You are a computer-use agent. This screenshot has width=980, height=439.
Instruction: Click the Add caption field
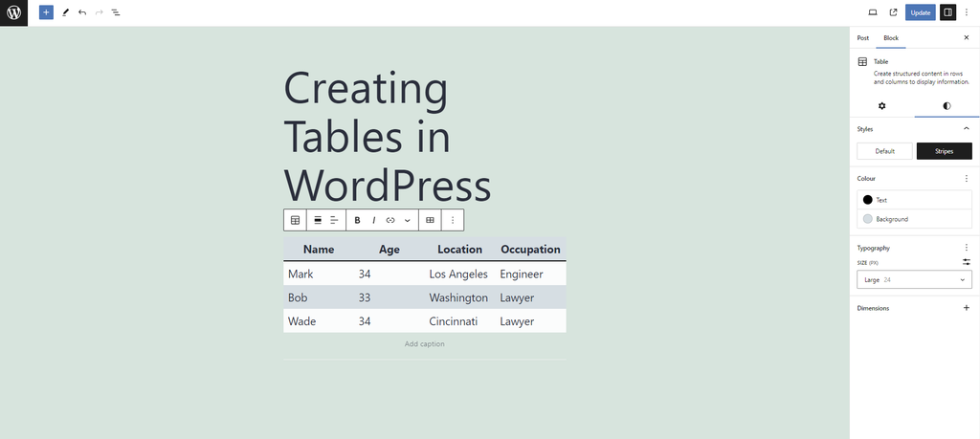(x=424, y=344)
